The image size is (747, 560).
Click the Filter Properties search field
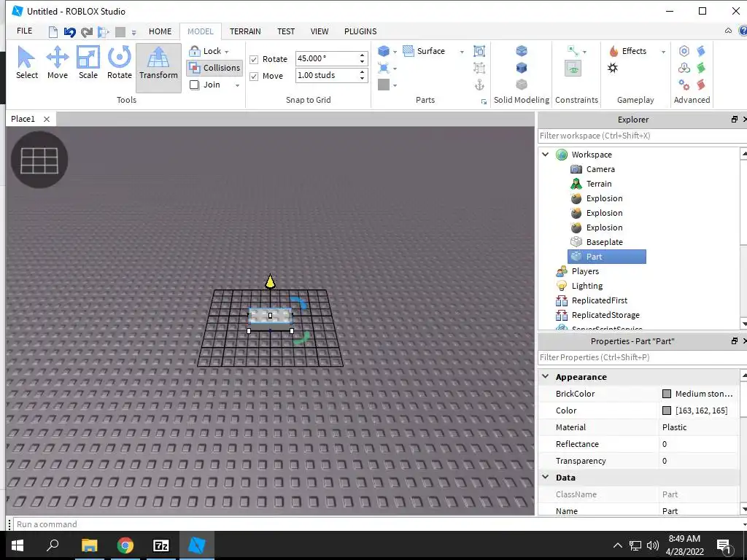pos(640,357)
